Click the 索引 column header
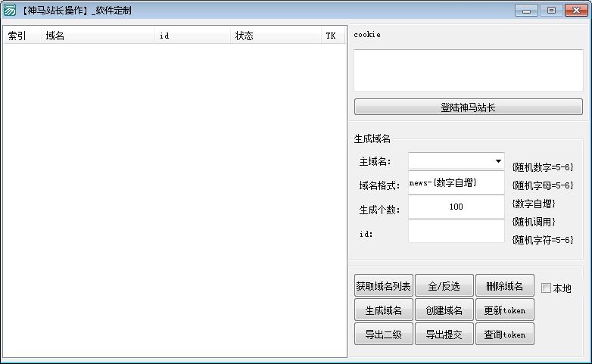 (22, 36)
